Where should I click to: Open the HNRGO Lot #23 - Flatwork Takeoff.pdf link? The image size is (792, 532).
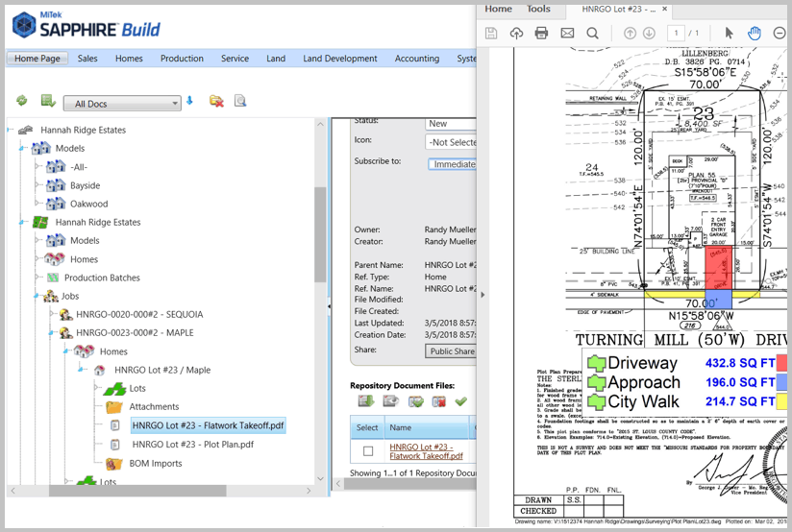click(426, 451)
